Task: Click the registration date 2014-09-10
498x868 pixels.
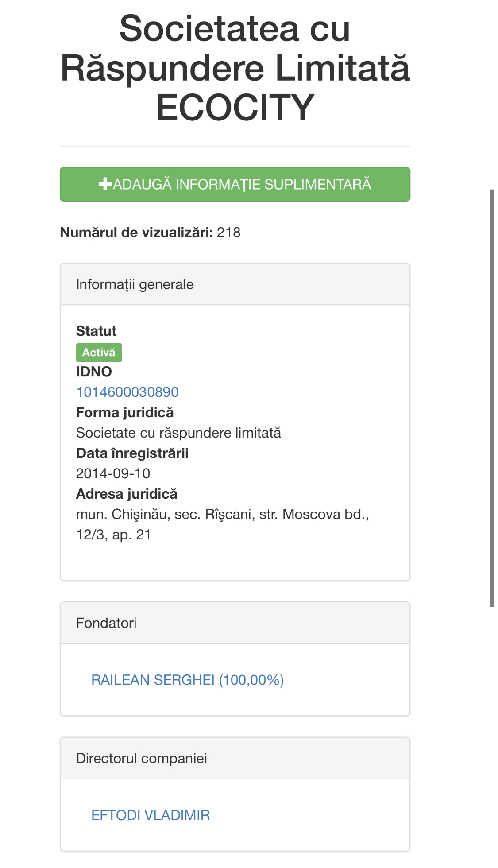Action: coord(113,473)
